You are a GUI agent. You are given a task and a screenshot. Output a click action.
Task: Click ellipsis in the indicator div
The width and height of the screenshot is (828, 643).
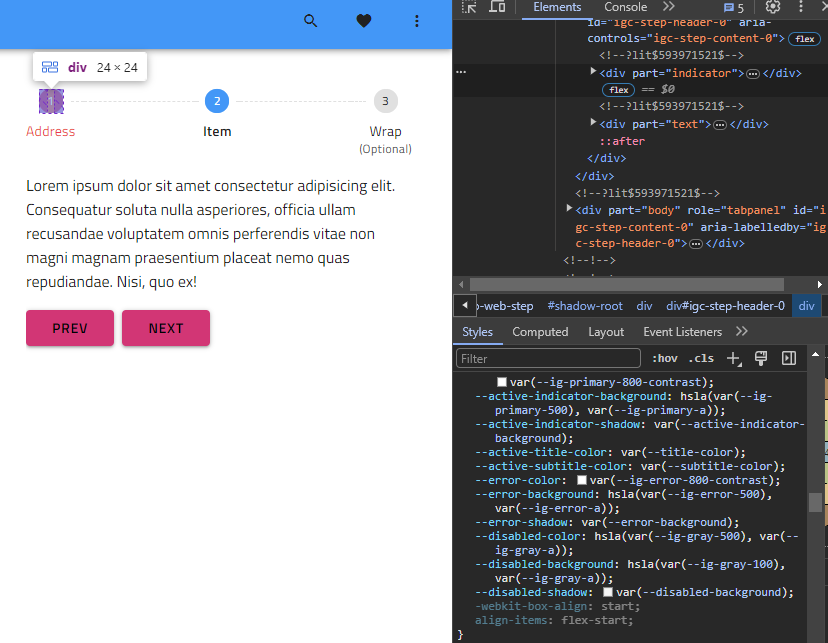[753, 74]
